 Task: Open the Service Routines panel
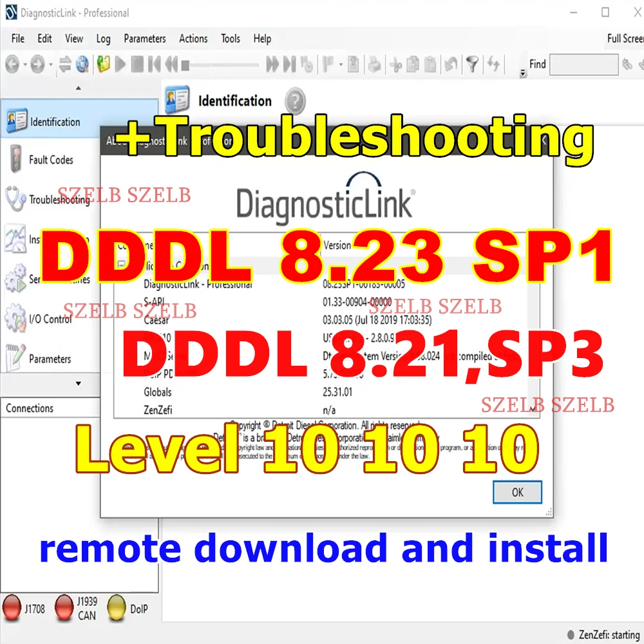16,277
